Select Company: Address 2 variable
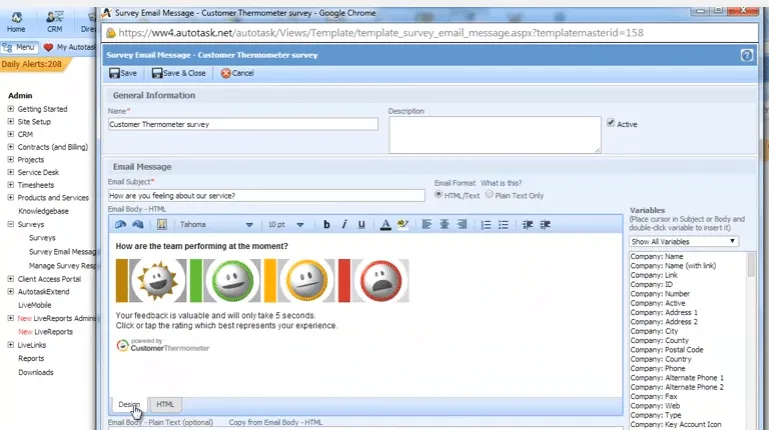The image size is (769, 430). pos(664,322)
